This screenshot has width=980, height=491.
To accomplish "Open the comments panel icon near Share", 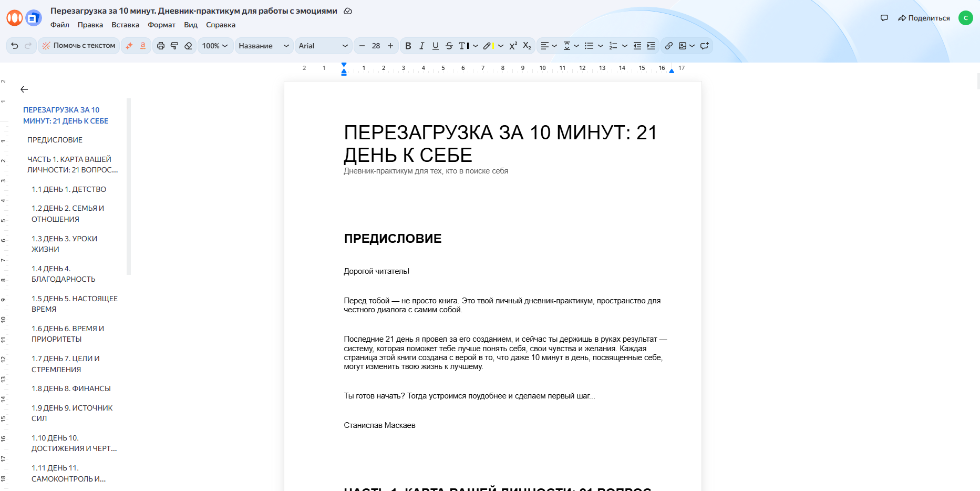I will pos(884,18).
